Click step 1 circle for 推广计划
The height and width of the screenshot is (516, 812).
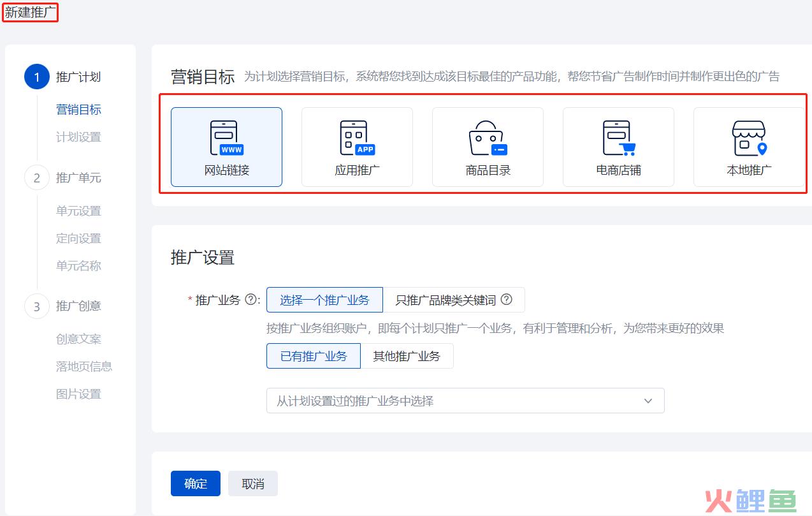[x=37, y=77]
